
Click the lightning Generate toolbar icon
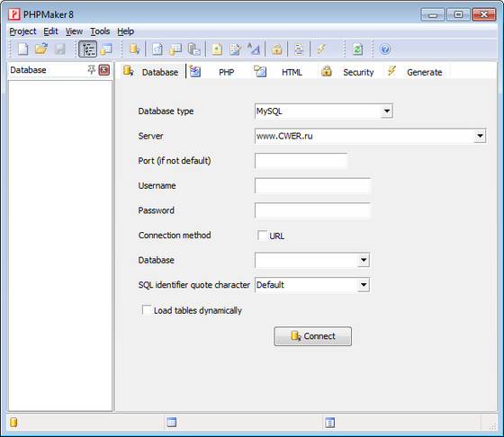(x=320, y=49)
